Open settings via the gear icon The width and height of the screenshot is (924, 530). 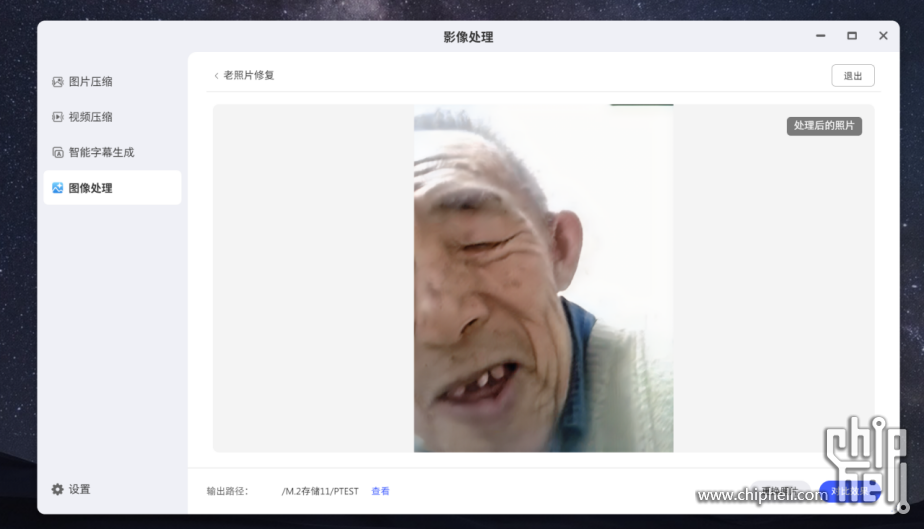pyautogui.click(x=57, y=489)
